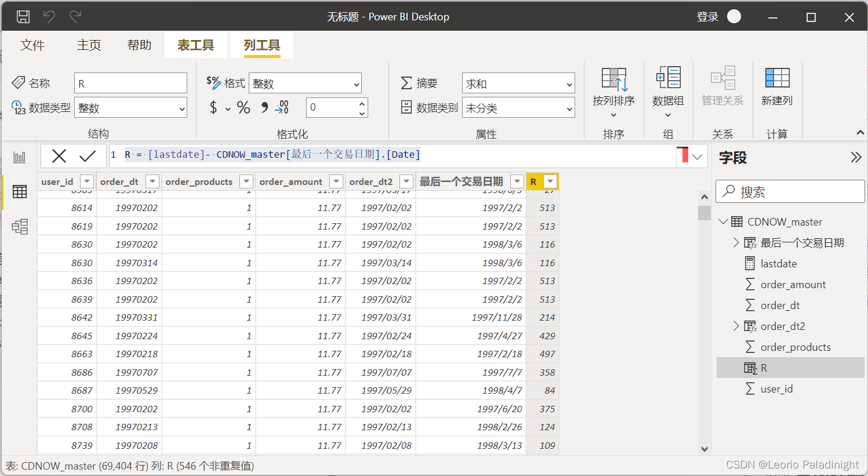Toggle thousands separator comma icon
The width and height of the screenshot is (868, 476).
264,107
